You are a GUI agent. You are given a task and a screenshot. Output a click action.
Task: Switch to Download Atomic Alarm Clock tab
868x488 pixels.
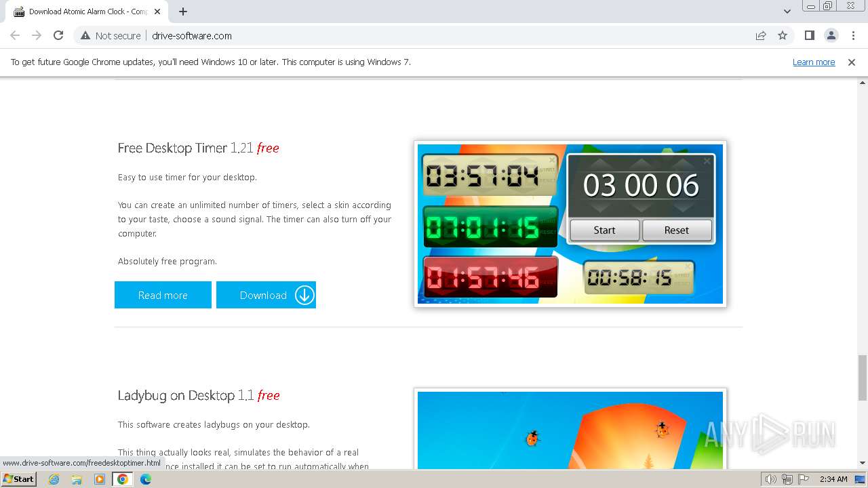(87, 12)
